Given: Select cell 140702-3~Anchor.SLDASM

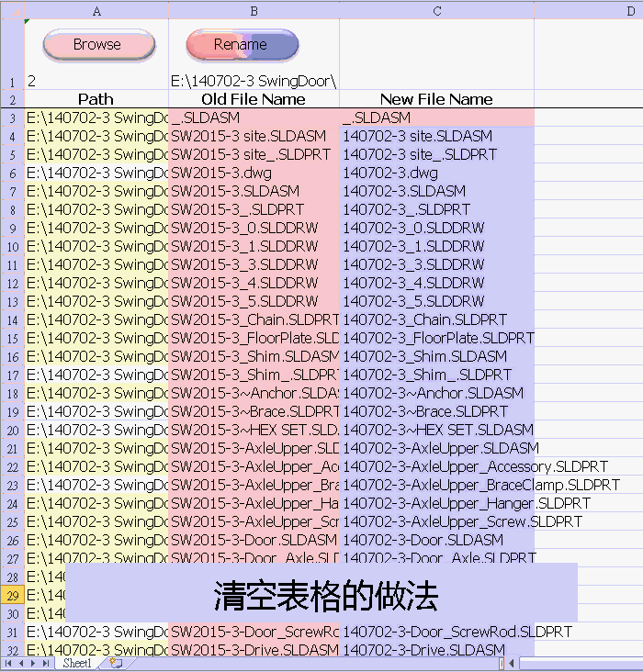Looking at the screenshot, I should coord(436,393).
